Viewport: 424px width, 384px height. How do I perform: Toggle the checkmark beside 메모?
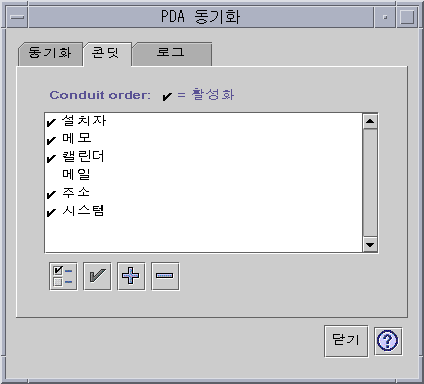coord(51,140)
